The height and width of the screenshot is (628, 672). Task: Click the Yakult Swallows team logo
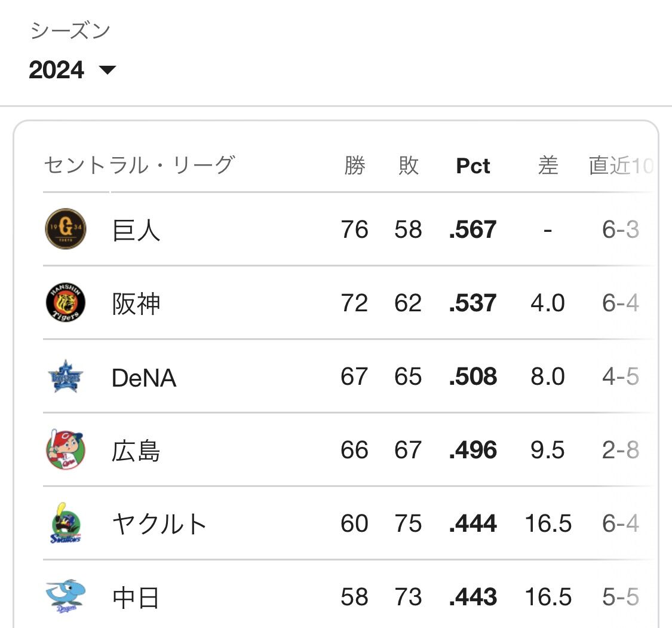(66, 523)
